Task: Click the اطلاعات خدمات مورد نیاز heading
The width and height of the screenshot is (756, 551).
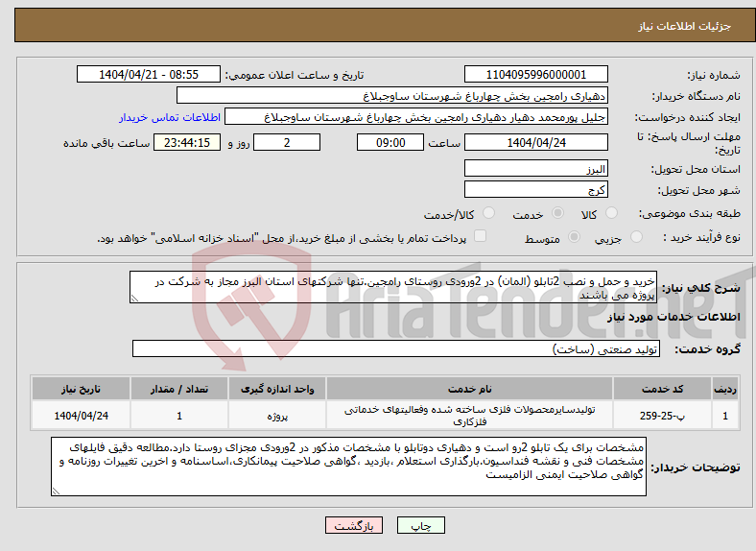Action: (673, 317)
